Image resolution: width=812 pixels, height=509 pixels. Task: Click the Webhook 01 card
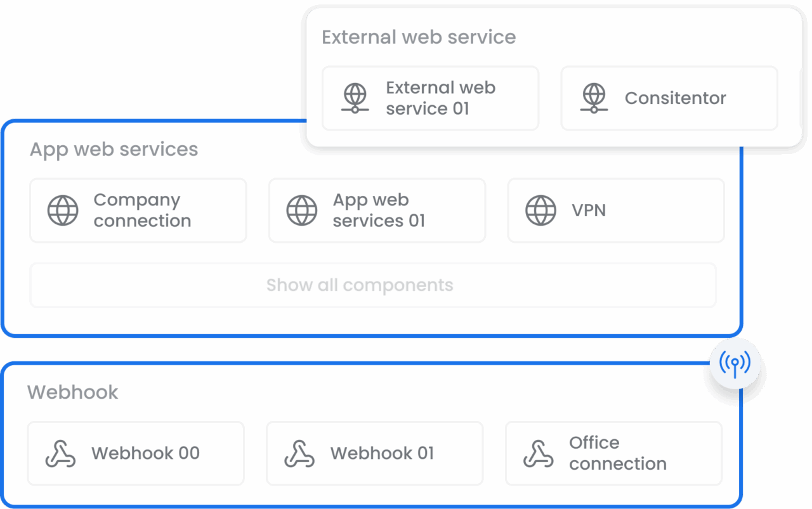[374, 453]
